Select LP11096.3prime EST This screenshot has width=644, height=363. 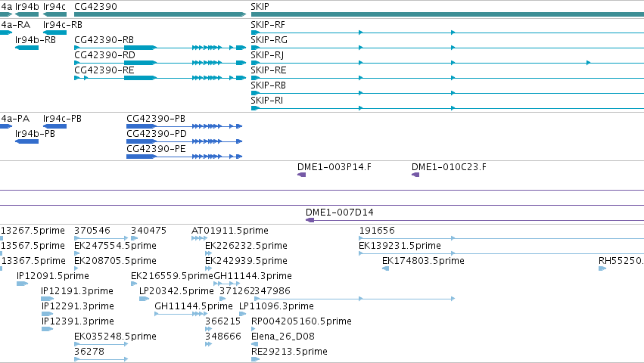click(242, 314)
